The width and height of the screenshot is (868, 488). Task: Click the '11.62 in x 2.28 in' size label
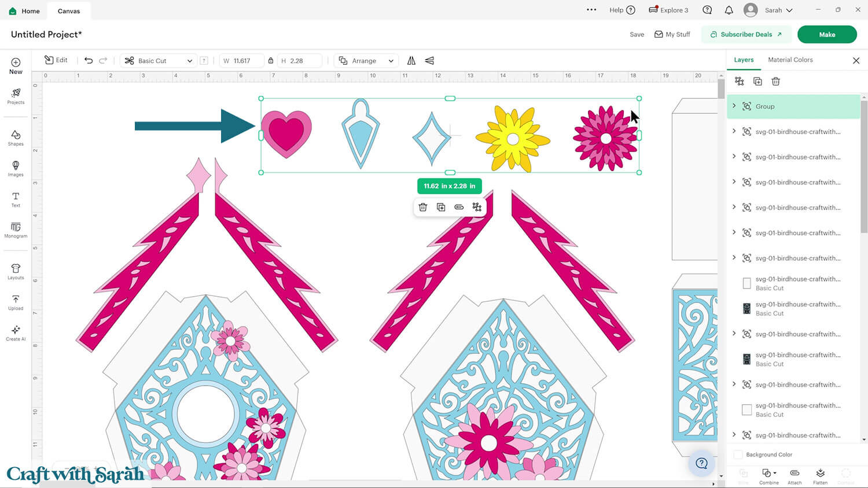click(450, 186)
